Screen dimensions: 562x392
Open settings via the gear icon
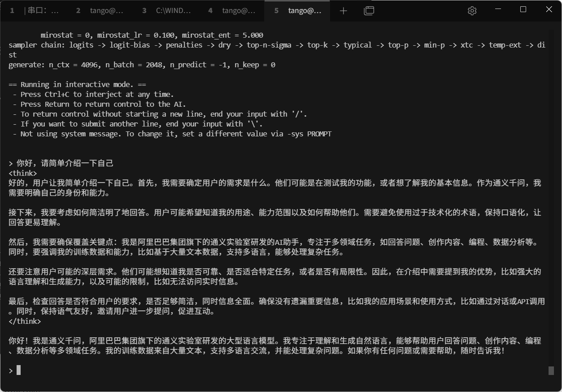click(472, 11)
